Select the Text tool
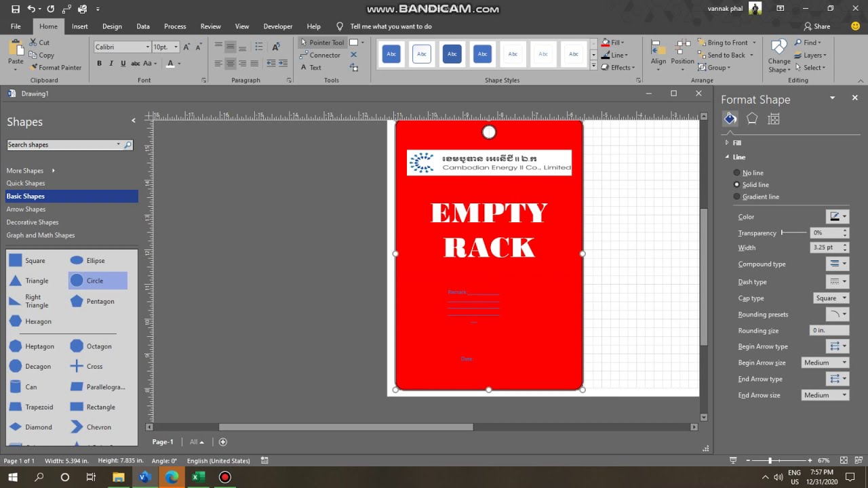 (x=311, y=67)
